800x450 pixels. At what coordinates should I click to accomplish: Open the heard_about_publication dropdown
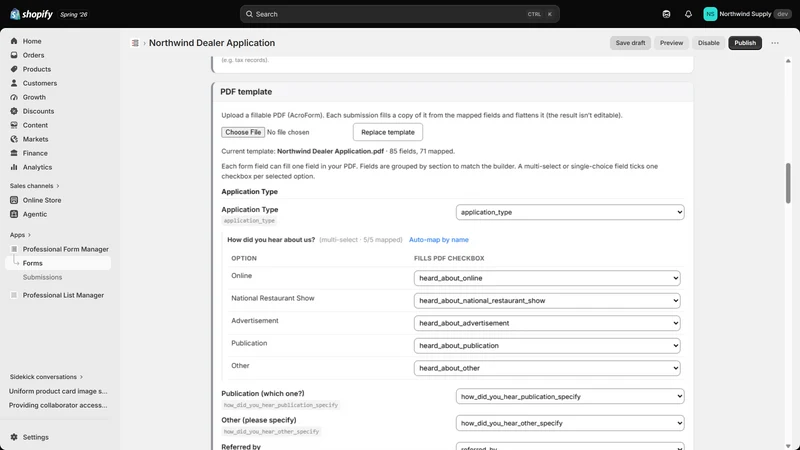(547, 345)
